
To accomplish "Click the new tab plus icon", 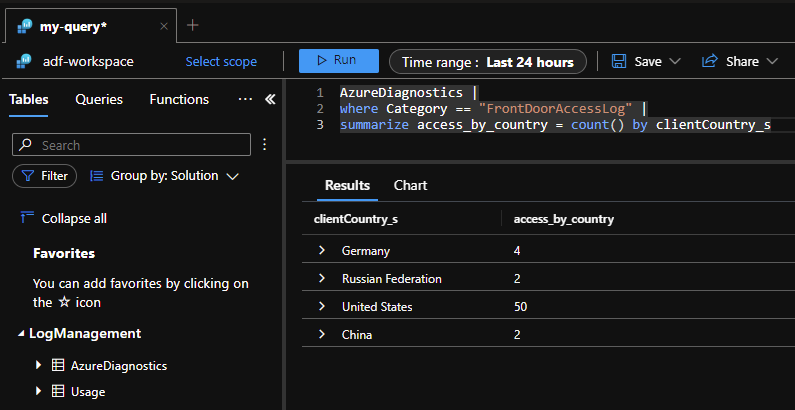I will point(193,25).
